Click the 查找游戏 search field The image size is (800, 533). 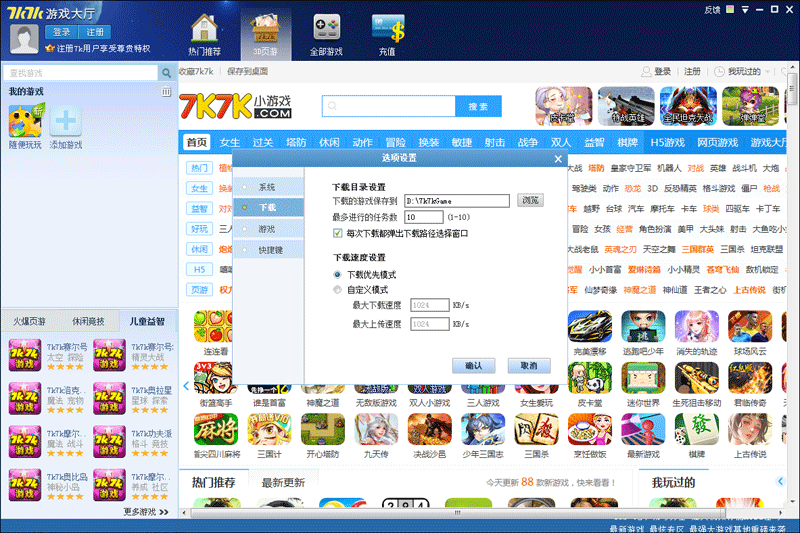tap(81, 73)
